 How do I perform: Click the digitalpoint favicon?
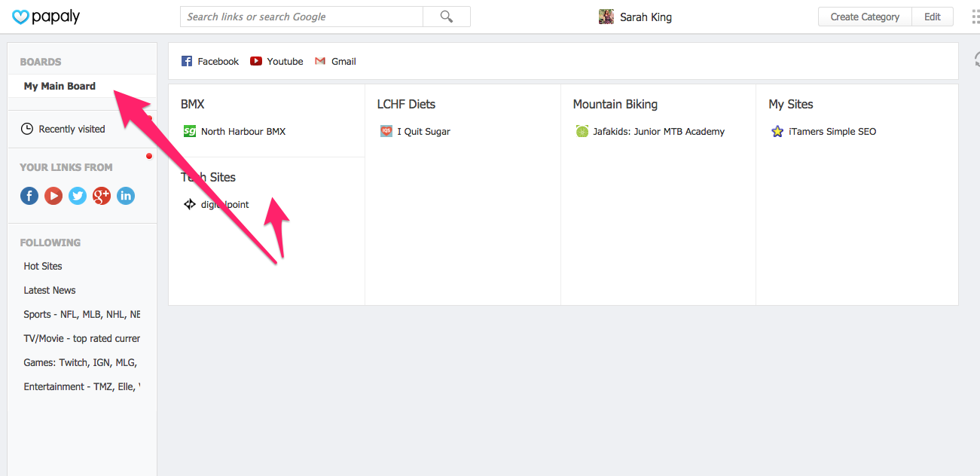pos(190,204)
